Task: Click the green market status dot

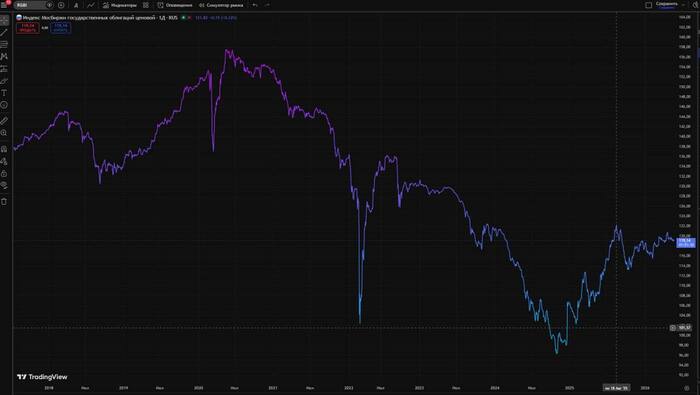Action: 183,17
